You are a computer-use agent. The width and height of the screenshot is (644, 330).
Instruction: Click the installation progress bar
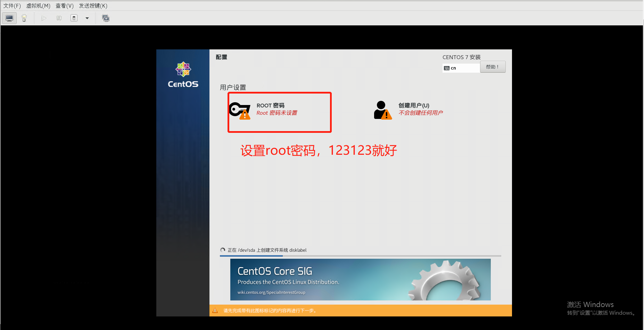(x=360, y=256)
